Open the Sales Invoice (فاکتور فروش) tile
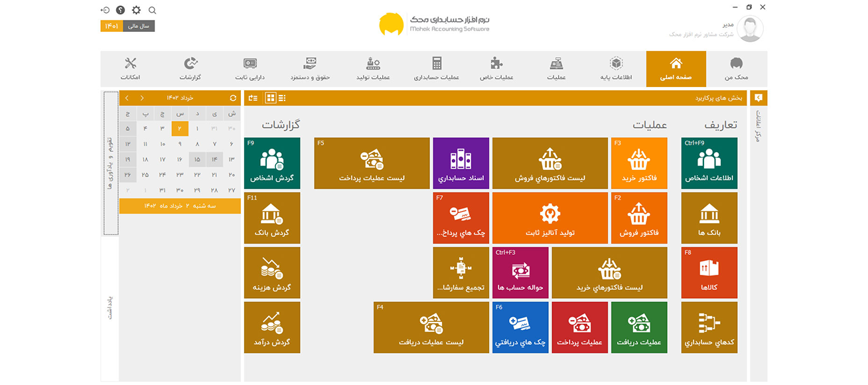This screenshot has width=868, height=385. (638, 217)
